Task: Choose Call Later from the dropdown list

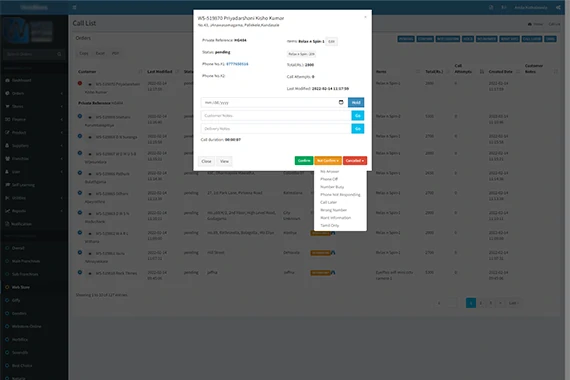Action: (x=329, y=202)
